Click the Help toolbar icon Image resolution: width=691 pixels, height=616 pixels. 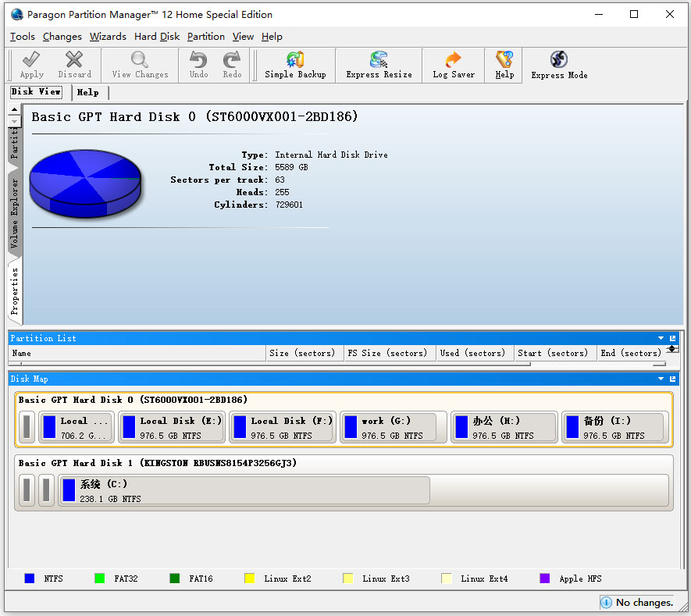[504, 65]
